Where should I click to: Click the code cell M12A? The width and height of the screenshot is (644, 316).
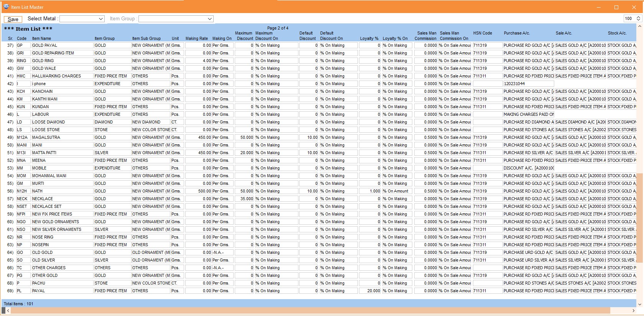coord(23,137)
